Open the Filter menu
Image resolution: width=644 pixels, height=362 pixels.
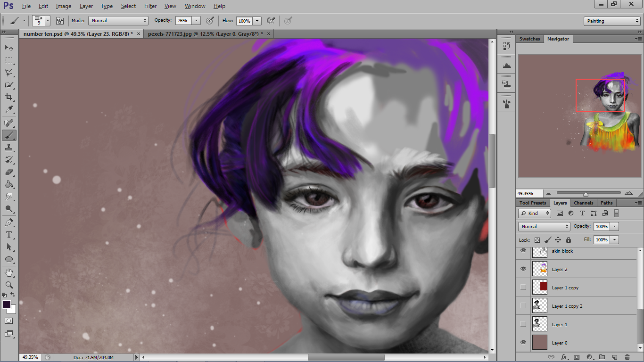pyautogui.click(x=150, y=6)
